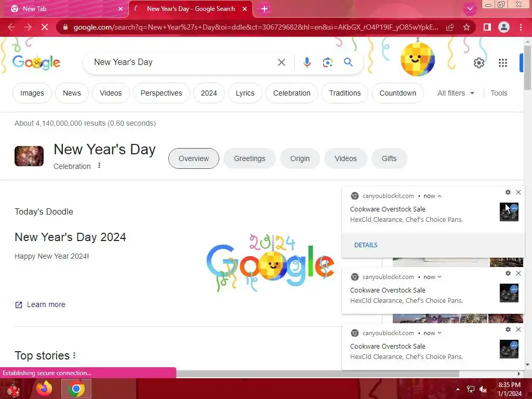The image size is (532, 399).
Task: Click the taskbar clock showing 8:35 PM
Action: (x=510, y=389)
